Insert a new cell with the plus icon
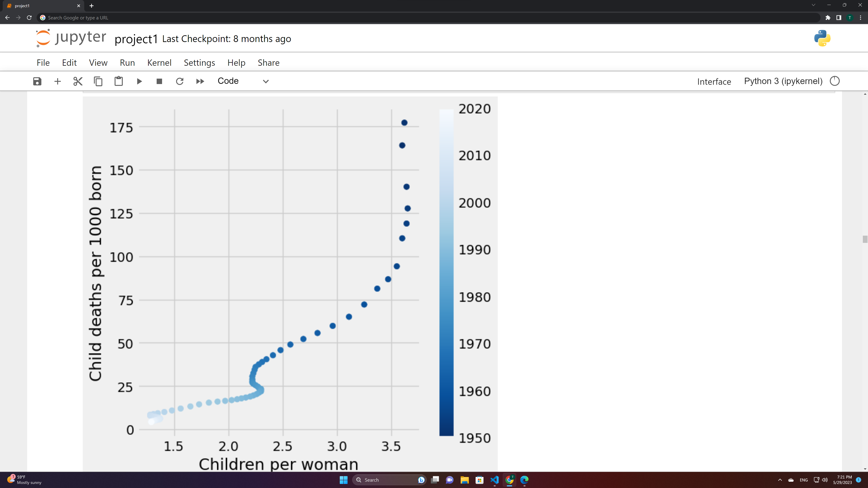Viewport: 868px width, 488px height. (x=58, y=81)
